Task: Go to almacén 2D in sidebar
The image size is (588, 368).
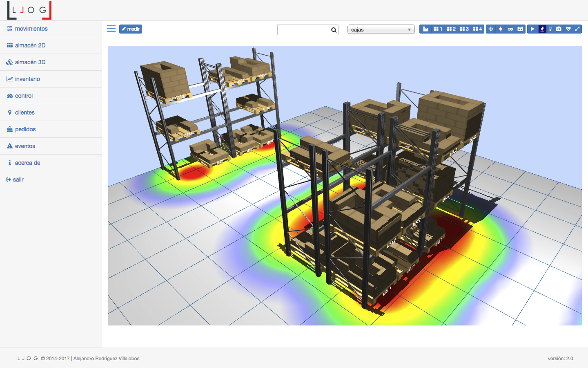Action: pos(30,45)
